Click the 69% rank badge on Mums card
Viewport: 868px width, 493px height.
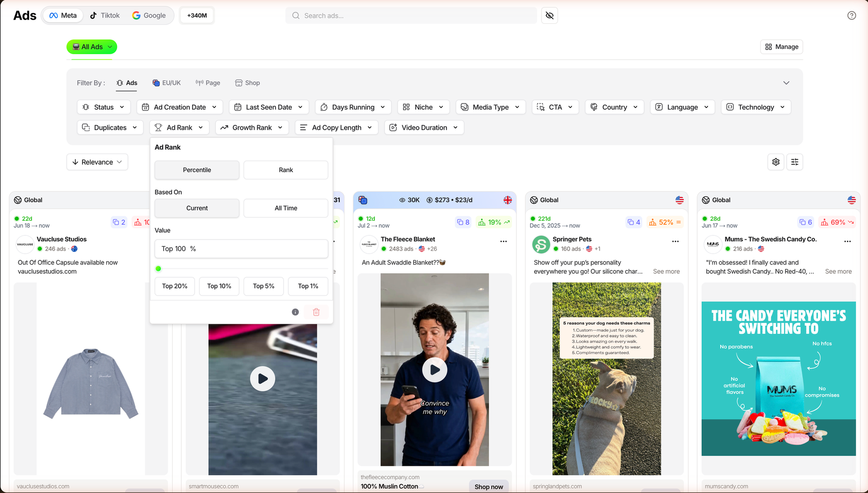(838, 222)
